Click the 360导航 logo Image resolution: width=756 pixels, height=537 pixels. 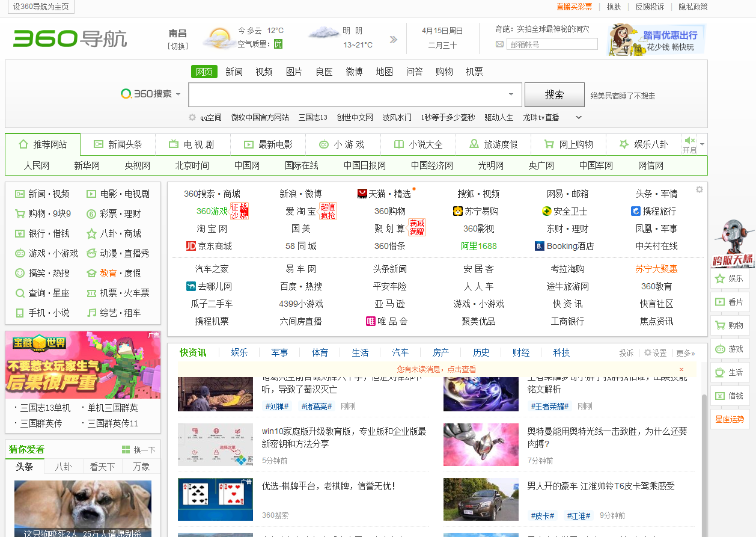pos(70,38)
